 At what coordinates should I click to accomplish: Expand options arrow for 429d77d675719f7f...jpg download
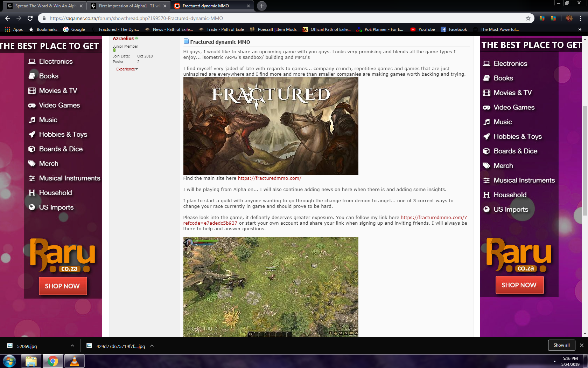152,346
